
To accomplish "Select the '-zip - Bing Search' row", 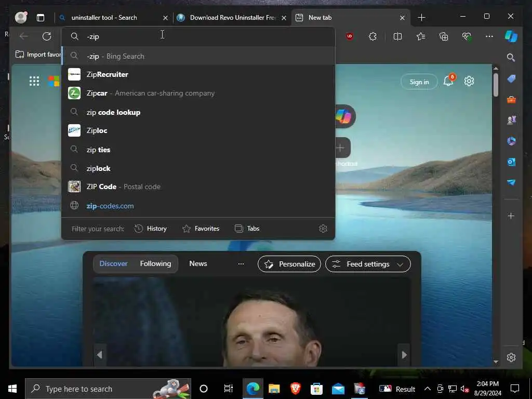I will tap(198, 56).
